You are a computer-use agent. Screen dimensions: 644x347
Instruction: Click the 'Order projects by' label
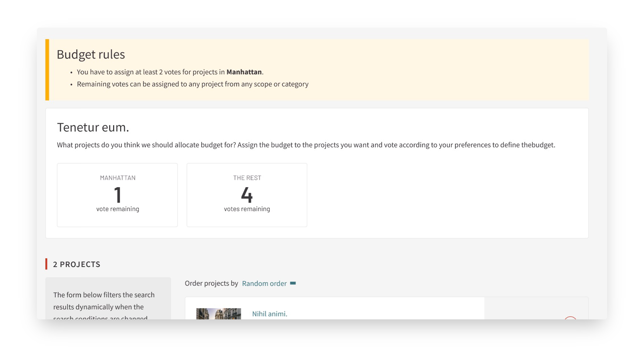211,283
